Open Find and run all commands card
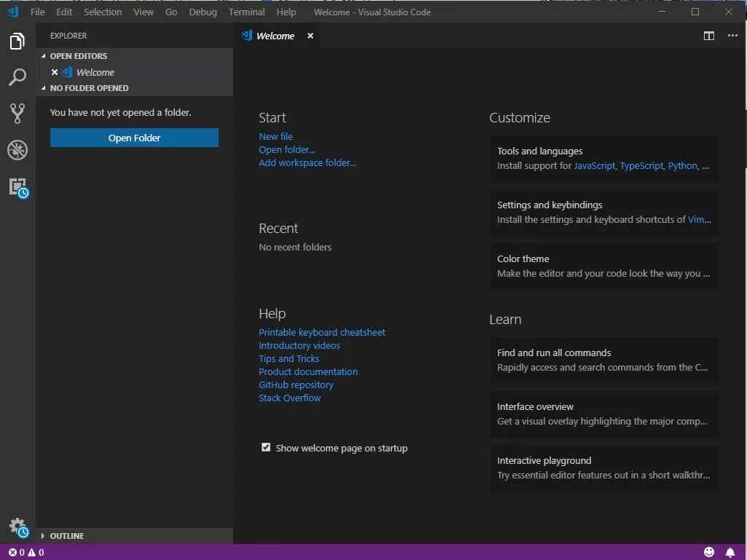Screen dimensions: 747x560 pos(605,360)
